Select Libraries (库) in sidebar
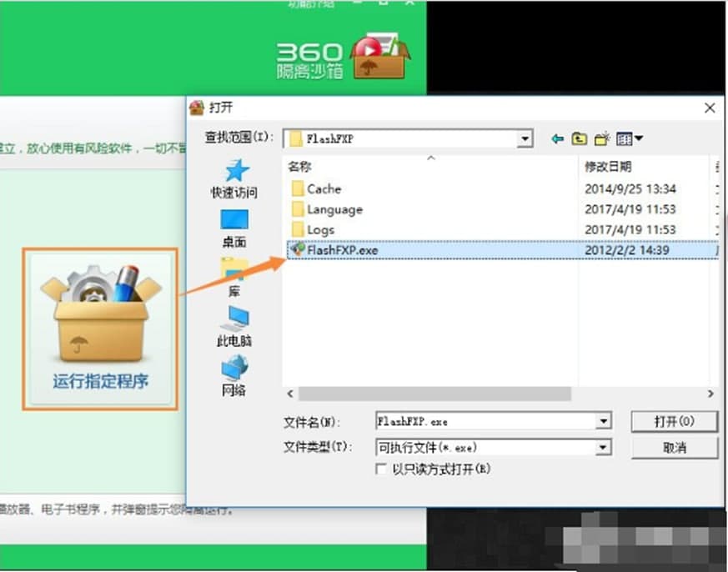Viewport: 728px width, 572px height. tap(234, 278)
